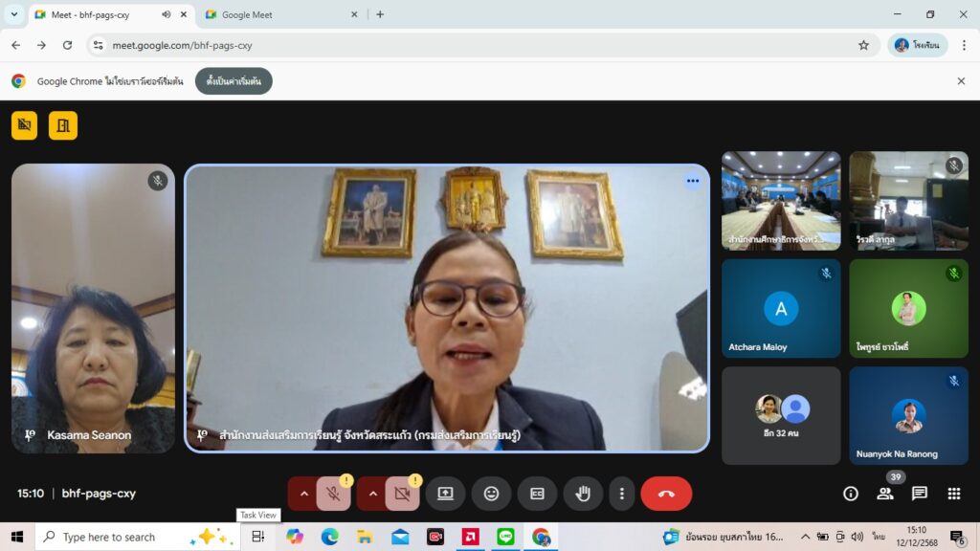Open the activities grid icon
The width and height of the screenshot is (980, 551).
954,494
